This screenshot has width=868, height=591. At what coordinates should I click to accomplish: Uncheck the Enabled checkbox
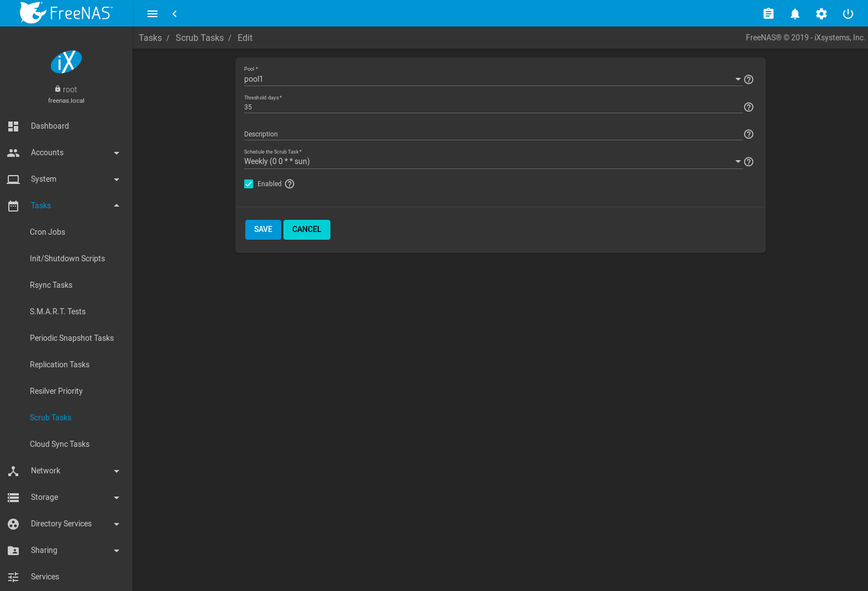coord(249,184)
